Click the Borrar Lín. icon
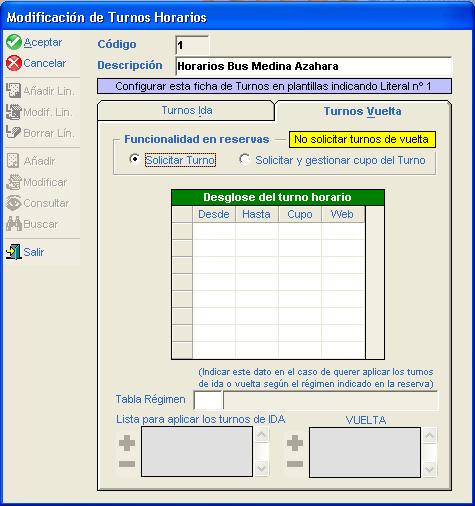The image size is (475, 506). coord(14,133)
